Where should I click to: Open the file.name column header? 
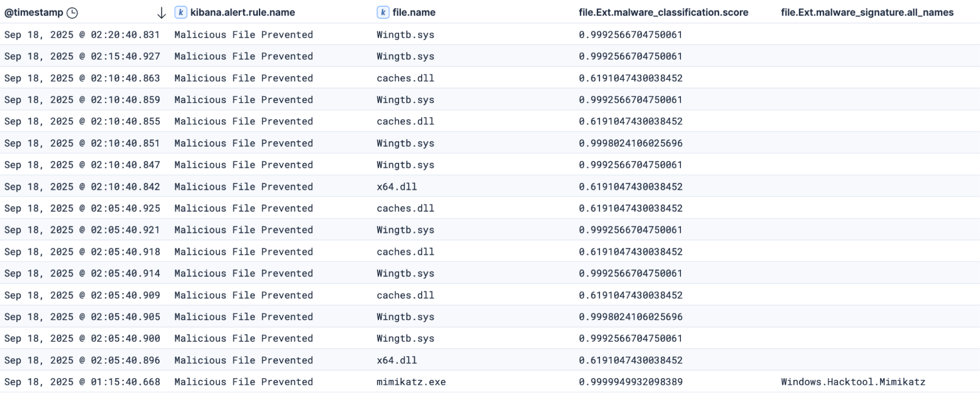click(413, 13)
